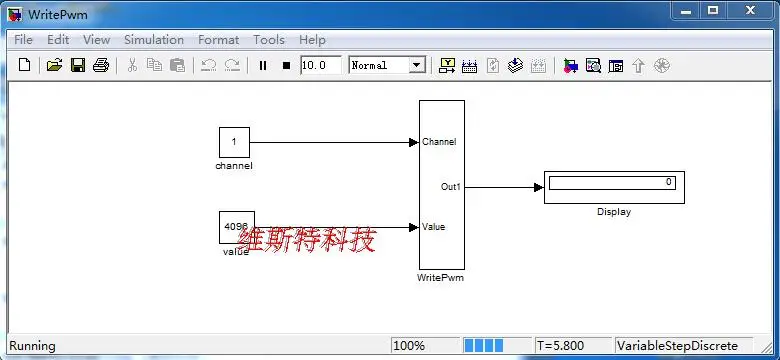The height and width of the screenshot is (360, 780).
Task: Click the simulation progress bar
Action: tap(496, 346)
